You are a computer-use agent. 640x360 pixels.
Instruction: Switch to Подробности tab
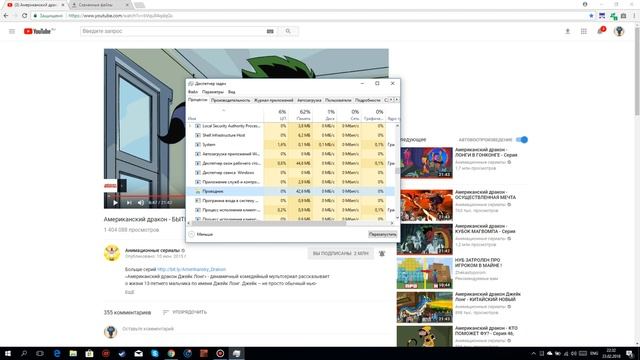pos(367,100)
